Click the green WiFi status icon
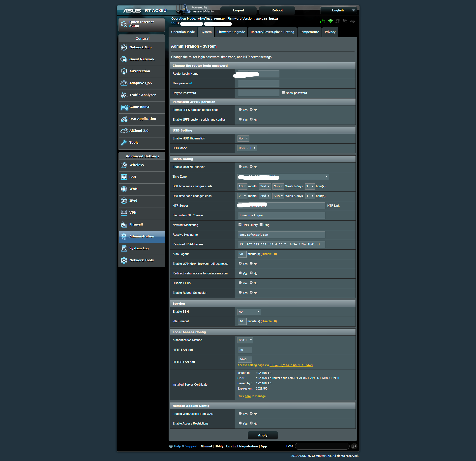Viewport: 476px width, 461px height. pos(330,21)
